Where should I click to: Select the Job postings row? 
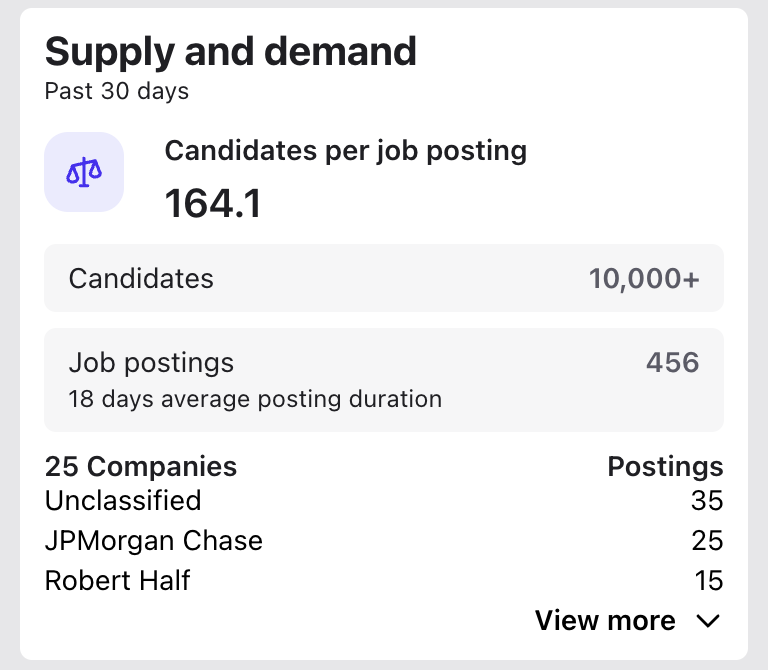pyautogui.click(x=383, y=379)
